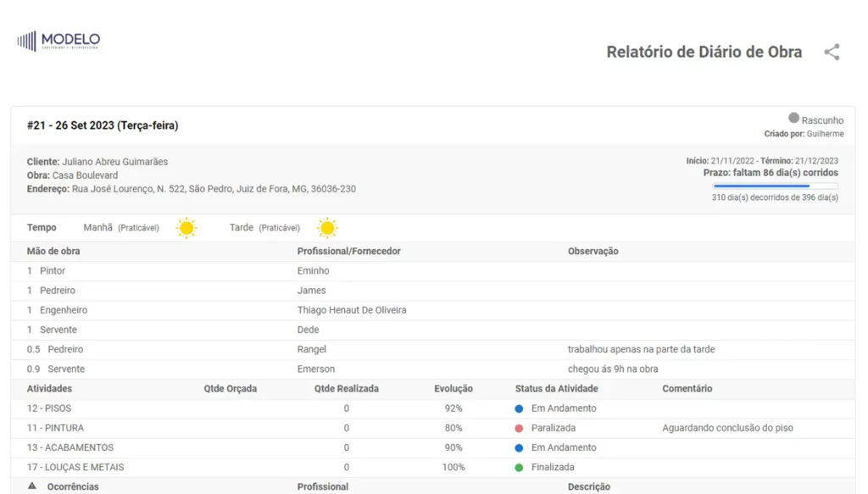The height and width of the screenshot is (494, 868).
Task: Click red Paralizada status dot for PINTURA
Action: 519,428
